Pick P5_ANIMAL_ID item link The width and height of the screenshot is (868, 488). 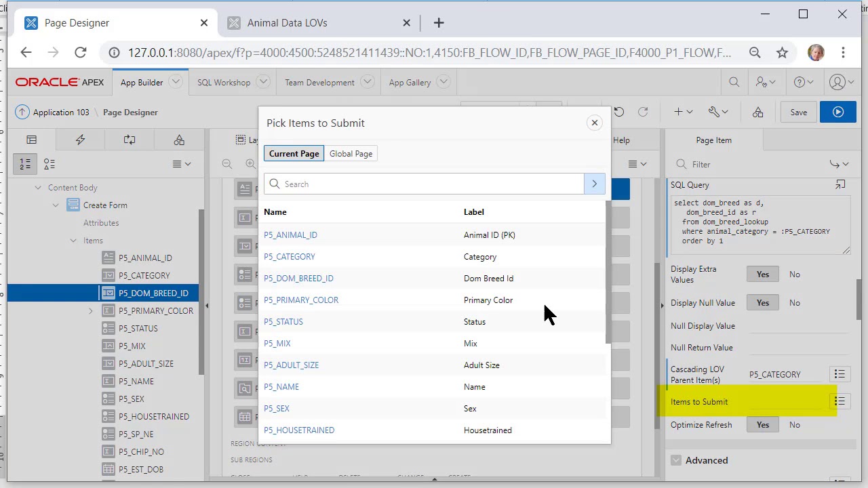(290, 235)
